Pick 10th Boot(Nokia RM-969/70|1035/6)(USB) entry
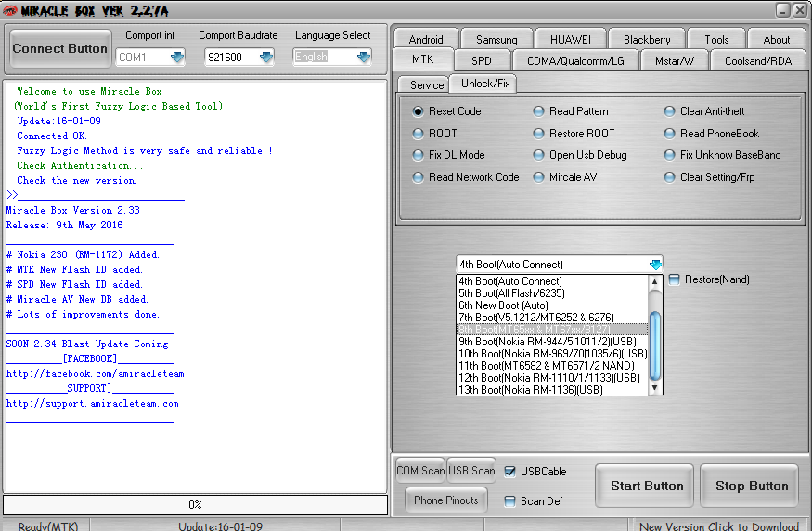This screenshot has width=812, height=532. coord(552,354)
